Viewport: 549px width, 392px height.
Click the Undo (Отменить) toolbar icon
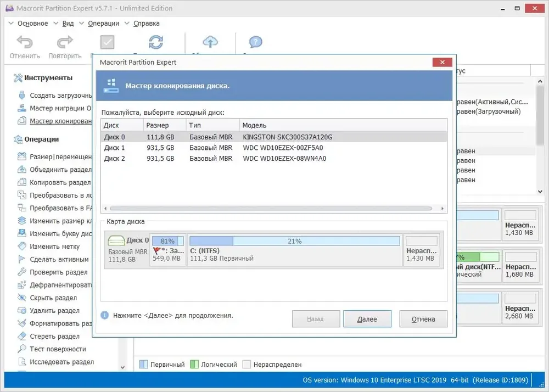point(25,43)
